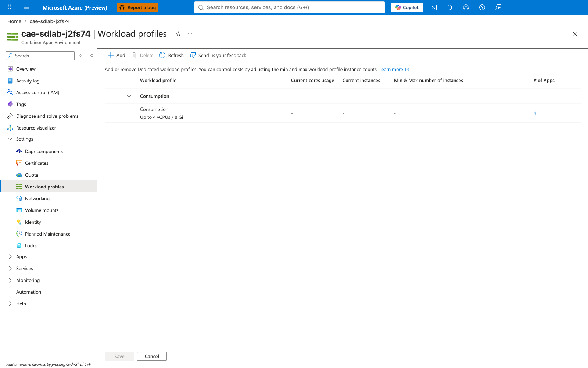
Task: Toggle sidebar expand/collapse all arrows
Action: click(x=80, y=56)
